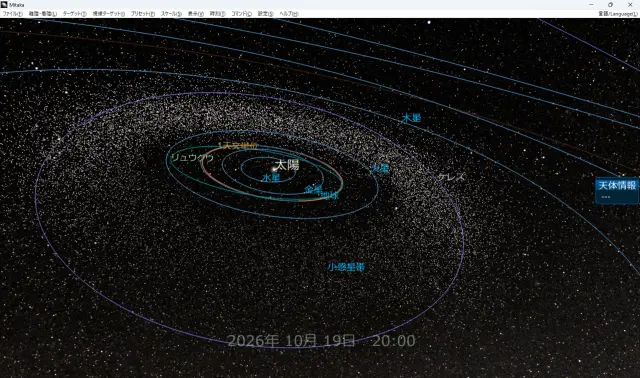Restore down the Mitaka window
The height and width of the screenshot is (378, 640).
pos(610,4)
